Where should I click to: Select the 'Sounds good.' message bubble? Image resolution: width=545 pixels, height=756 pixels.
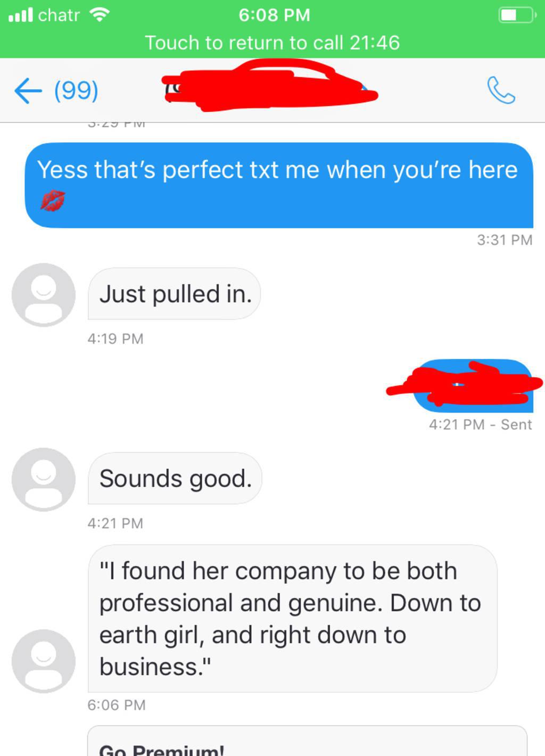[175, 478]
